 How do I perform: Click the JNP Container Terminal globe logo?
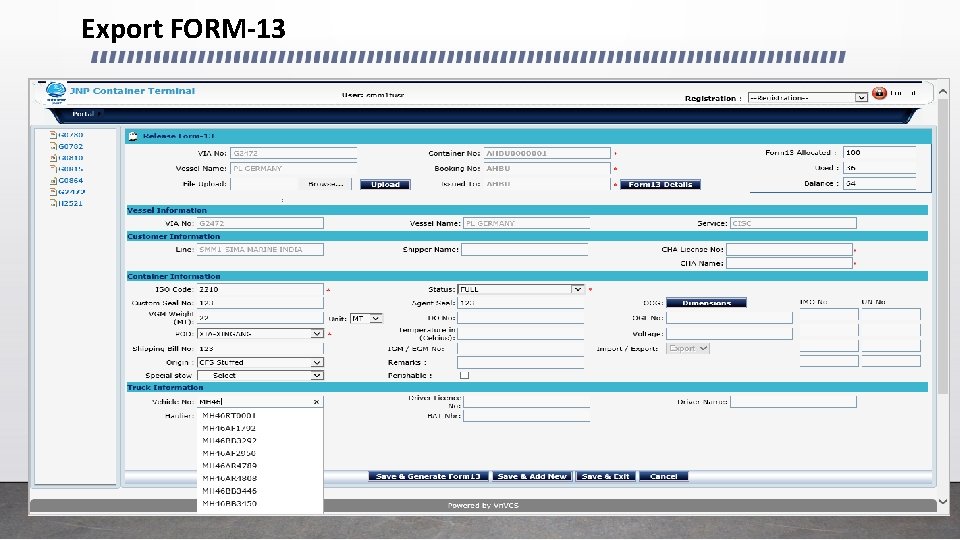(x=56, y=92)
